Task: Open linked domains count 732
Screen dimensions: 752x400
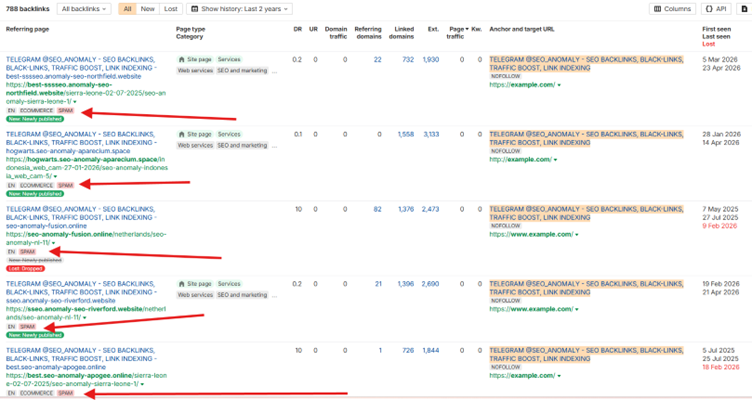Action: pyautogui.click(x=408, y=59)
